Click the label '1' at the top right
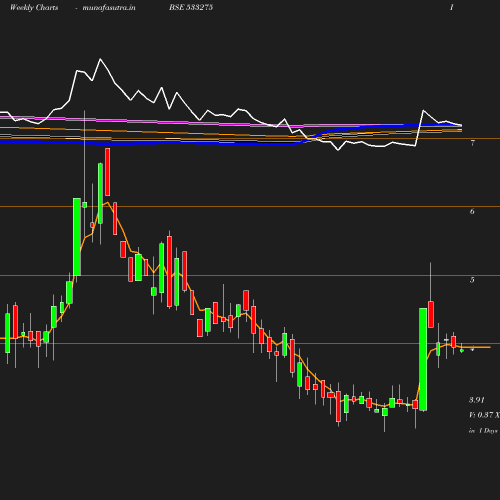This screenshot has height=500, width=500. [x=451, y=7]
